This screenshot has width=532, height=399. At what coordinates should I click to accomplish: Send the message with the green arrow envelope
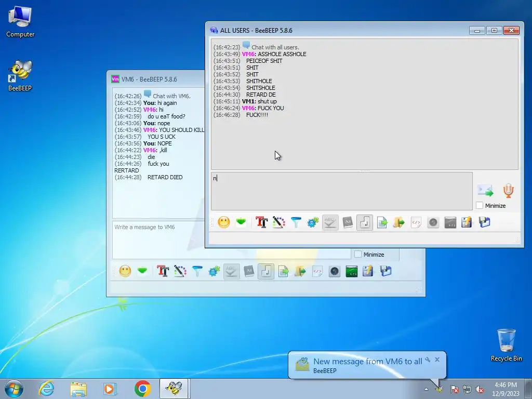pos(485,191)
